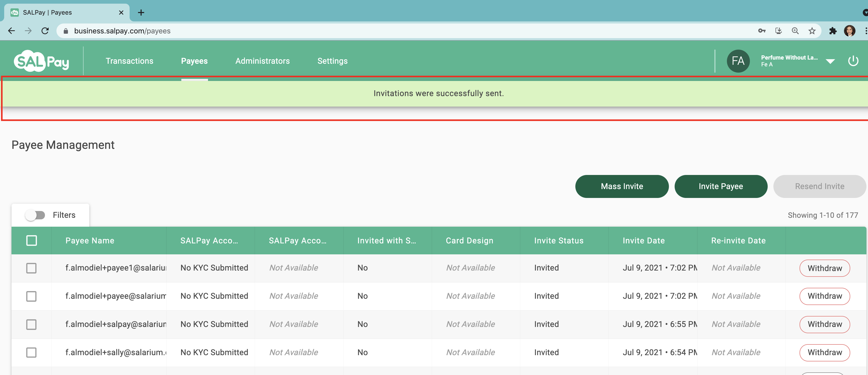Image resolution: width=868 pixels, height=375 pixels.
Task: Withdraw invite for f.almodiel+payee@salarium
Action: pyautogui.click(x=825, y=296)
